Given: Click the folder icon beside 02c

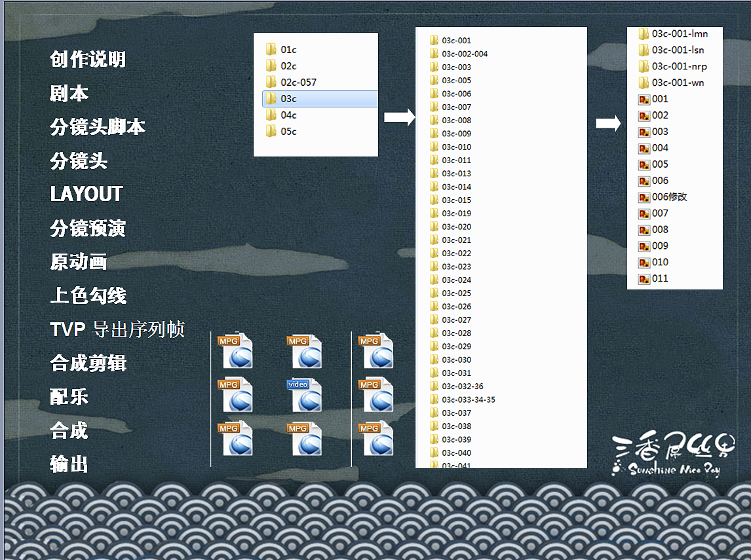Looking at the screenshot, I should 271,65.
